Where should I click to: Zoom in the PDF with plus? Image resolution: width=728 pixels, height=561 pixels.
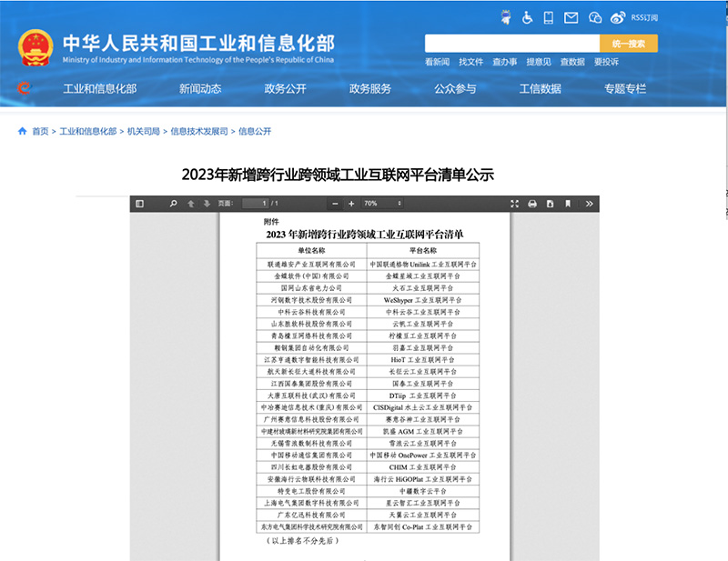click(x=351, y=204)
